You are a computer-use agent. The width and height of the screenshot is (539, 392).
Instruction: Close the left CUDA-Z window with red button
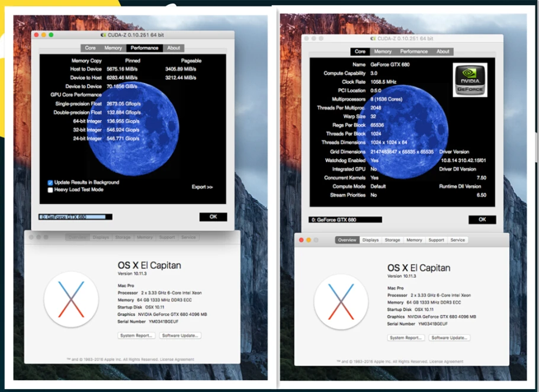tap(37, 35)
